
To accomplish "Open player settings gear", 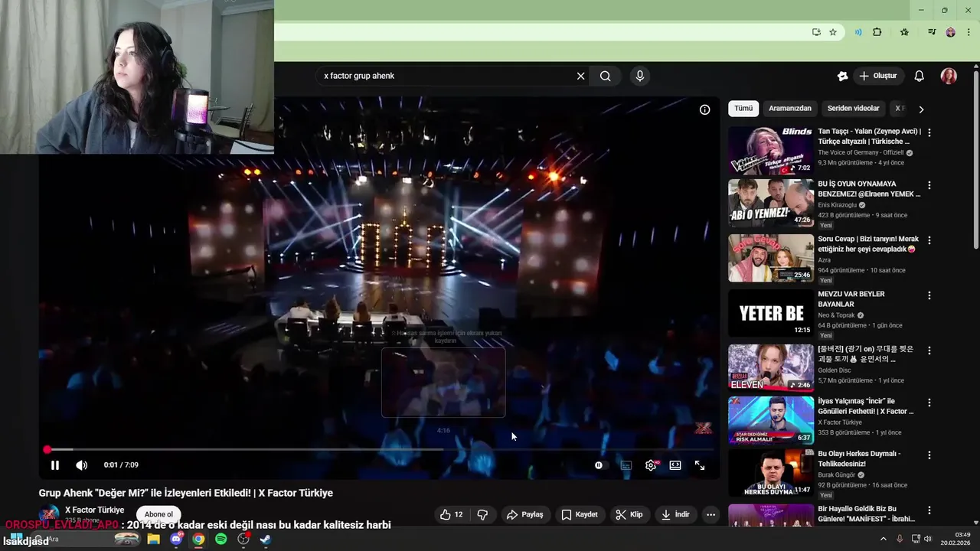I will 651,465.
